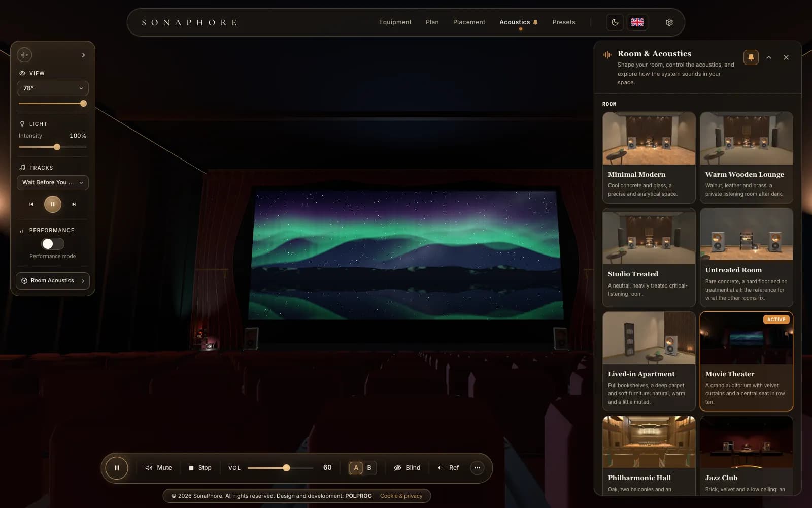
Task: Select the Studio Treated room
Action: (x=649, y=257)
